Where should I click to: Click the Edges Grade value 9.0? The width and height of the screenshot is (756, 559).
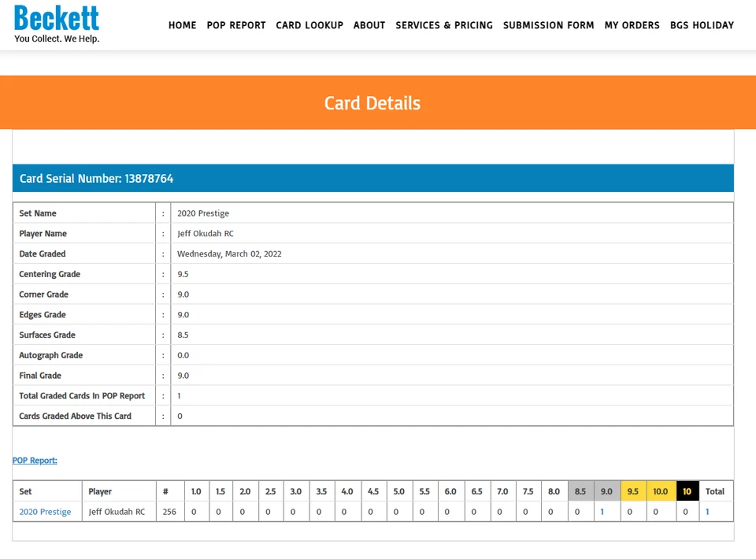[x=183, y=315]
